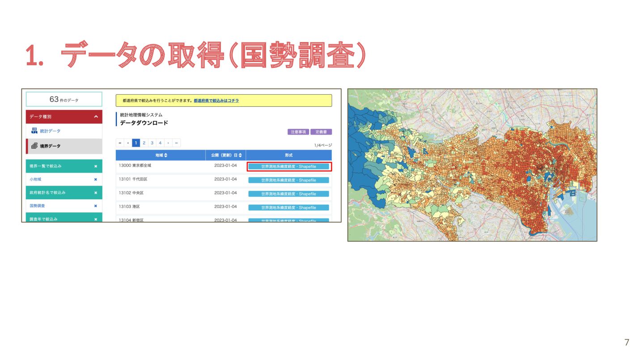
Task: Click the slide page number 7
Action: tap(627, 343)
